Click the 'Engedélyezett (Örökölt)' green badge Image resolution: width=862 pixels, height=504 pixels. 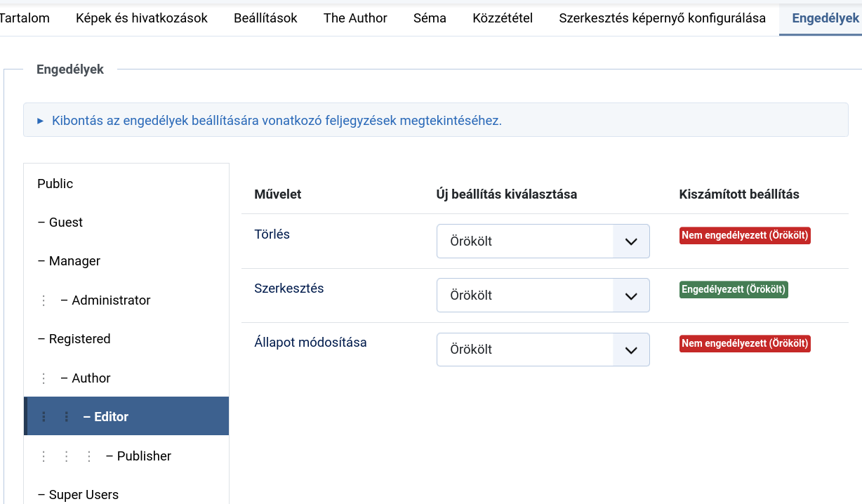click(x=734, y=289)
